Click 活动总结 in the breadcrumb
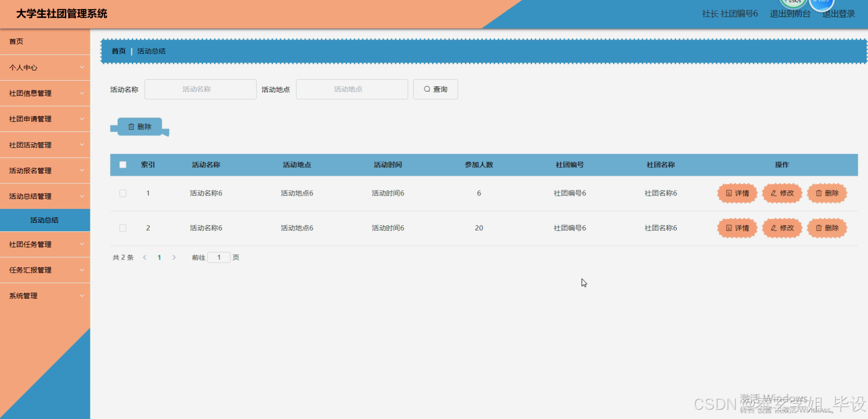The height and width of the screenshot is (419, 868). pos(151,51)
